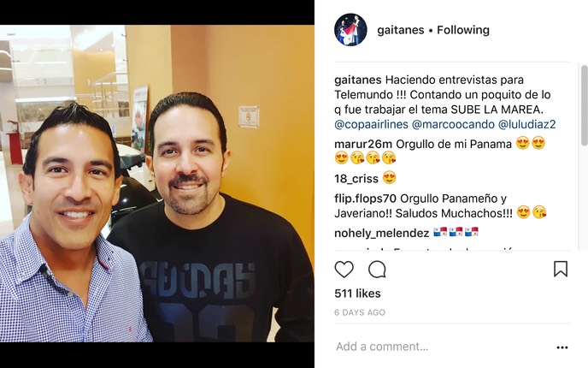Image resolution: width=588 pixels, height=368 pixels.
Task: Open the @marcoocando mention
Action: click(453, 124)
